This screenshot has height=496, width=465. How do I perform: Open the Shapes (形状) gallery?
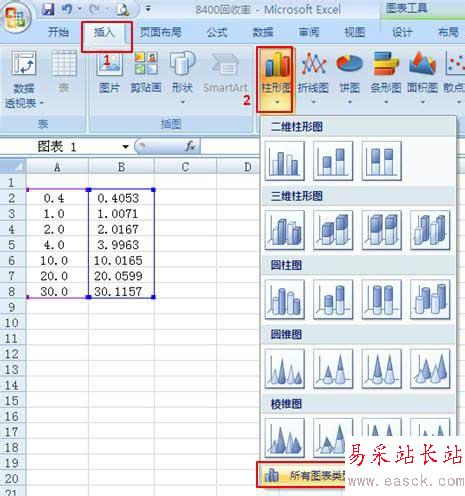182,77
